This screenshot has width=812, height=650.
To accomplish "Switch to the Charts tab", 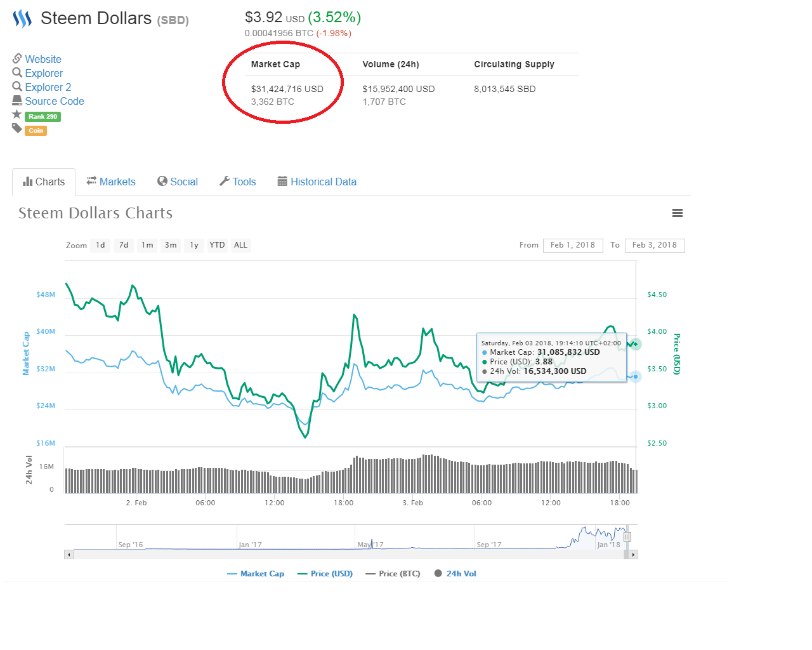I will tap(44, 182).
